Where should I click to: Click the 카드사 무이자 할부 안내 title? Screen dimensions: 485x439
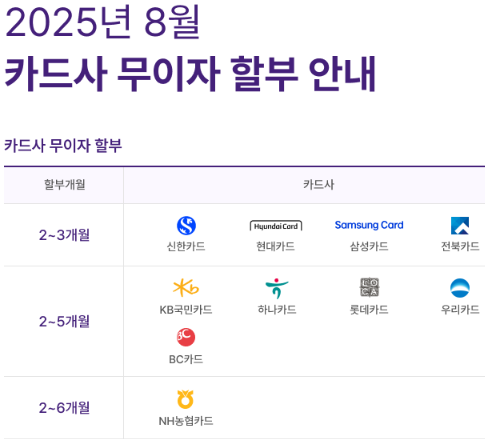coord(190,74)
